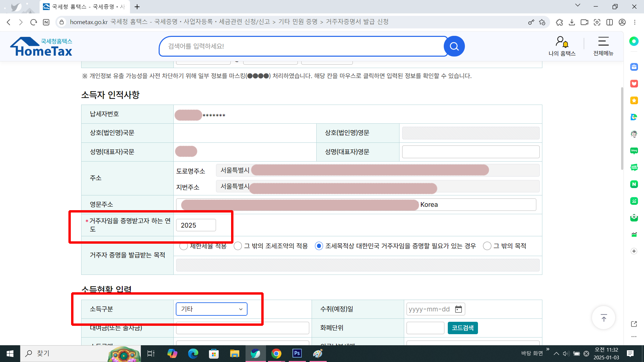Image resolution: width=644 pixels, height=362 pixels.
Task: Open a new browser tab
Action: click(137, 7)
